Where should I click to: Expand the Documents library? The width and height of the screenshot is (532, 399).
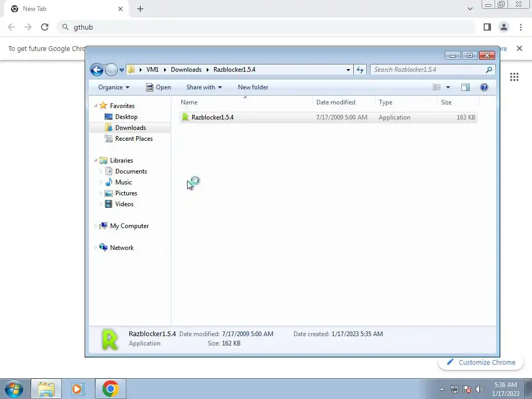(101, 171)
